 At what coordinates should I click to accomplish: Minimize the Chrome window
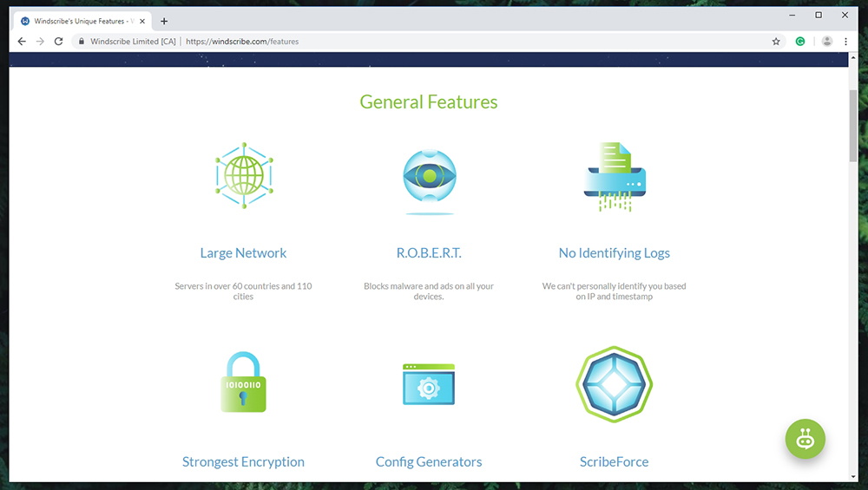coord(792,15)
